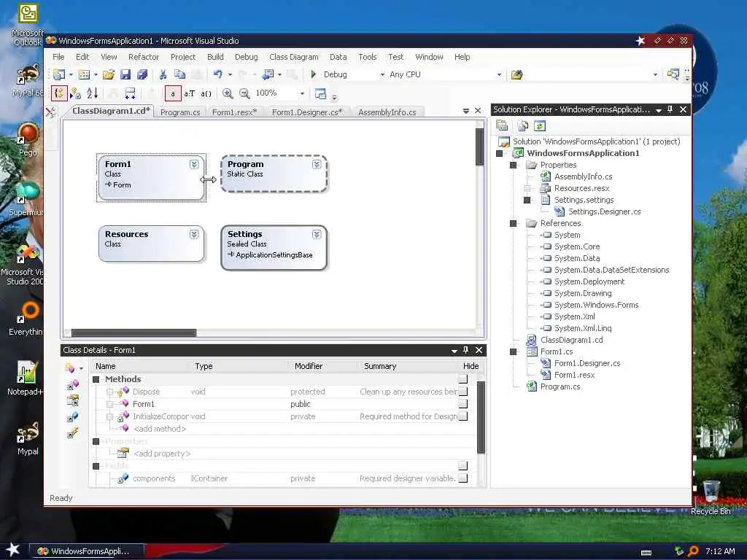Expand the Form1 class shape chevron
The width and height of the screenshot is (747, 560).
(194, 164)
